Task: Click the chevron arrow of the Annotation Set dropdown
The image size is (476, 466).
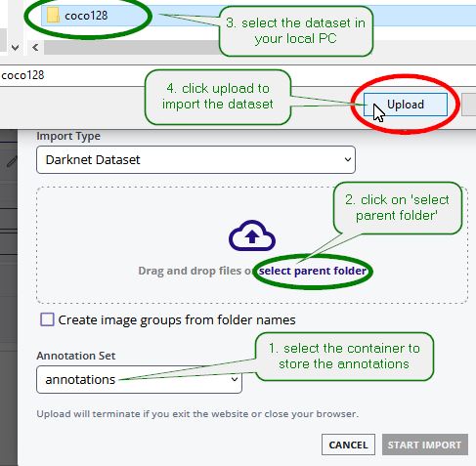Action: click(234, 379)
